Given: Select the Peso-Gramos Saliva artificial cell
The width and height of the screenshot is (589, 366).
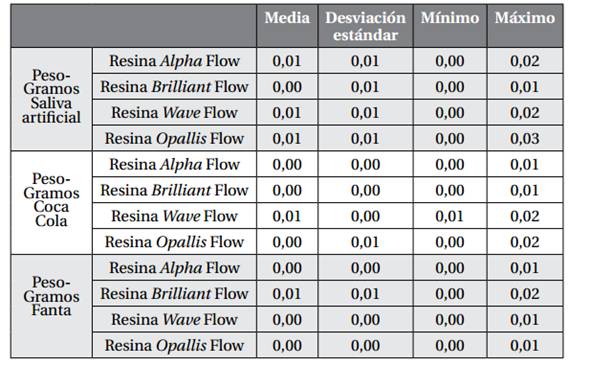Looking at the screenshot, I should (x=51, y=100).
